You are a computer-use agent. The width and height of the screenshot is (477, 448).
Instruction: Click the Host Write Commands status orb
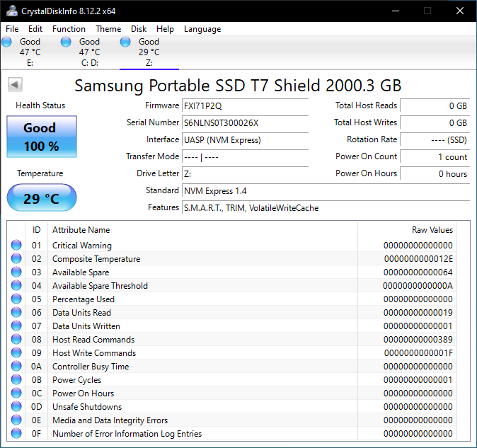tap(16, 352)
